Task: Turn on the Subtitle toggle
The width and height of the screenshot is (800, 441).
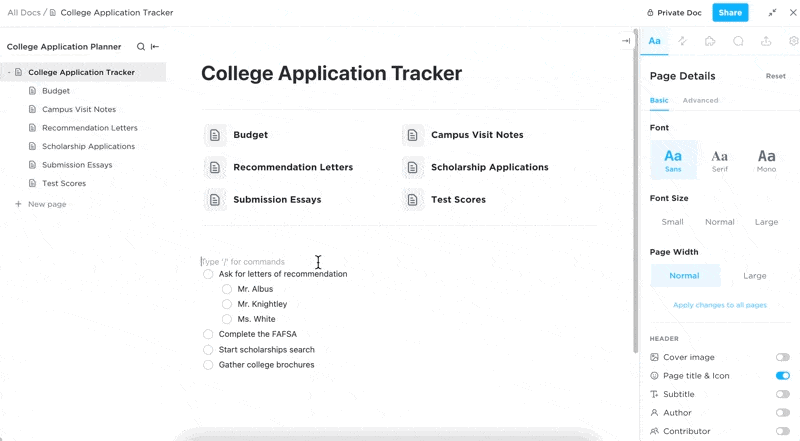Action: click(782, 394)
